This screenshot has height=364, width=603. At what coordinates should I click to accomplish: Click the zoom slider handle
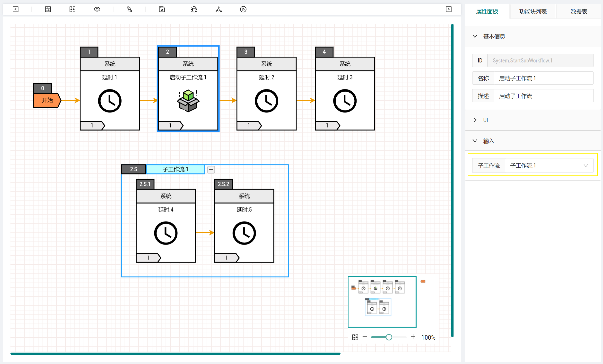(x=389, y=337)
